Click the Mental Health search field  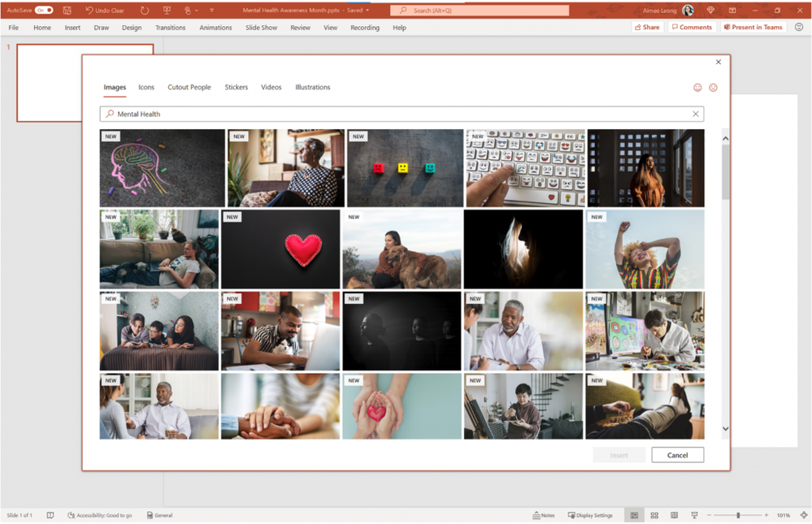pos(402,114)
